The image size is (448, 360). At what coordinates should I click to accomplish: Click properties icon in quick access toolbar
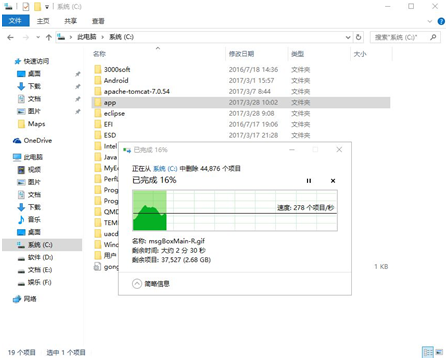click(26, 6)
